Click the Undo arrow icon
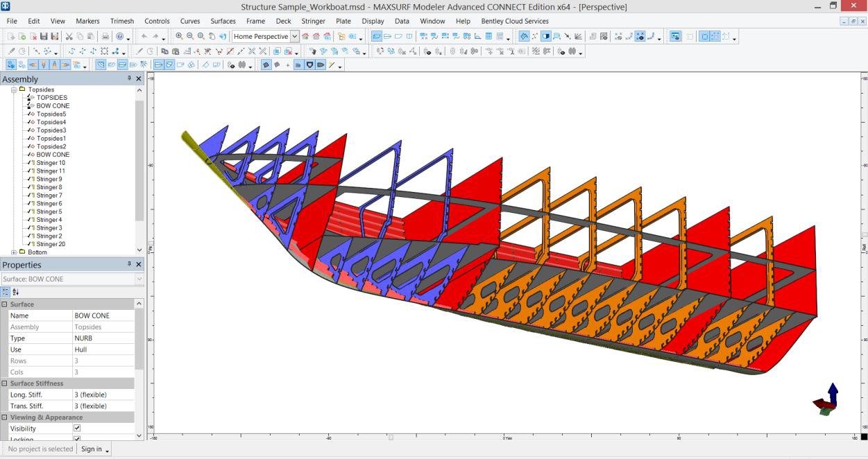The width and height of the screenshot is (868, 459). [x=144, y=37]
